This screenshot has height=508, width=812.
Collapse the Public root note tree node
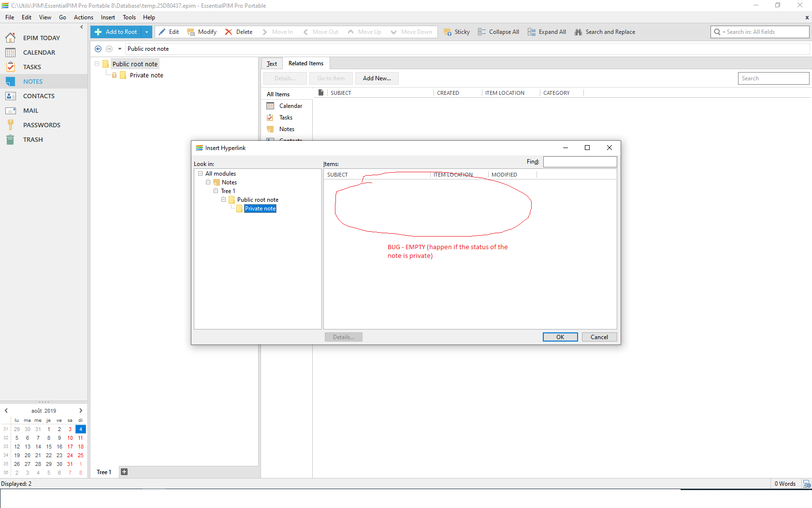pyautogui.click(x=97, y=64)
